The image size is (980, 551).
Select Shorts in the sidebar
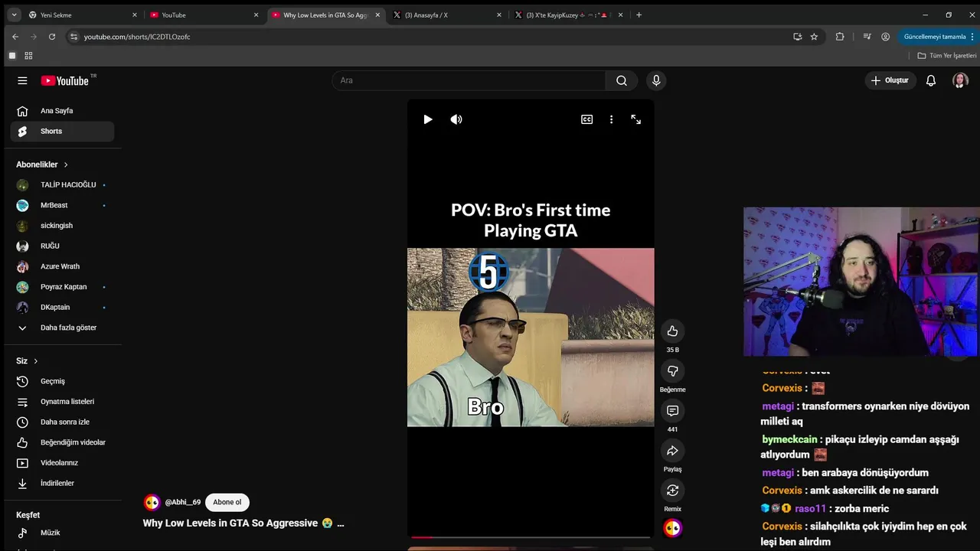click(63, 132)
